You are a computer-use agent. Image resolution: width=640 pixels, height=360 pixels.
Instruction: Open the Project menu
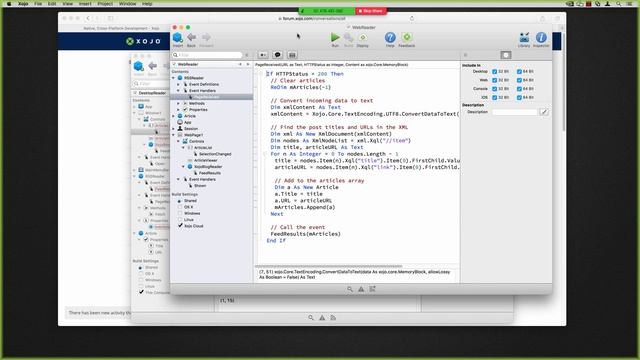pos(105,4)
